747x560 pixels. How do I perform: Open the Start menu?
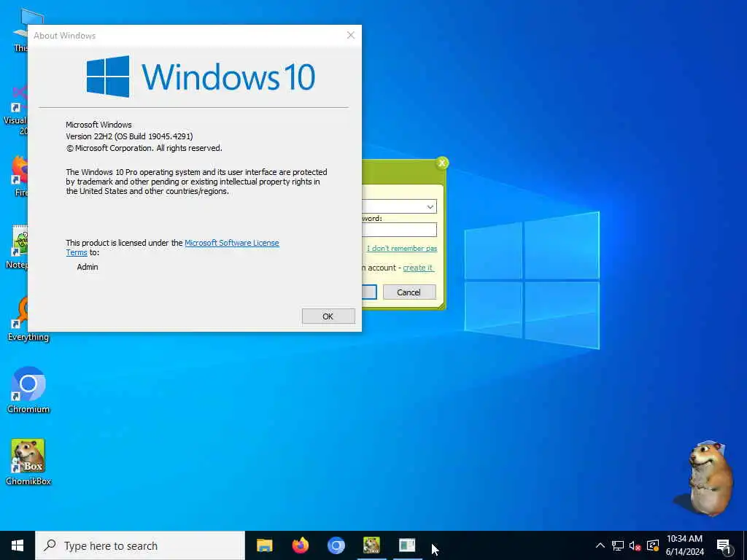click(x=18, y=545)
